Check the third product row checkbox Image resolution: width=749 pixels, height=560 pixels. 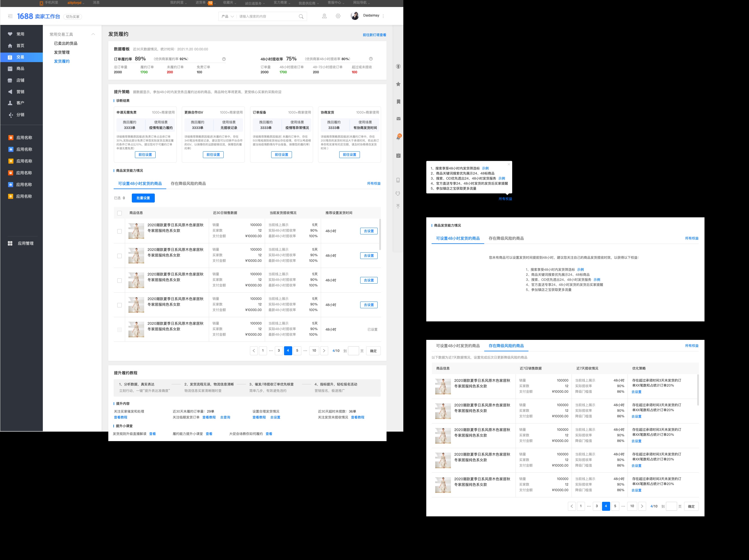tap(120, 281)
